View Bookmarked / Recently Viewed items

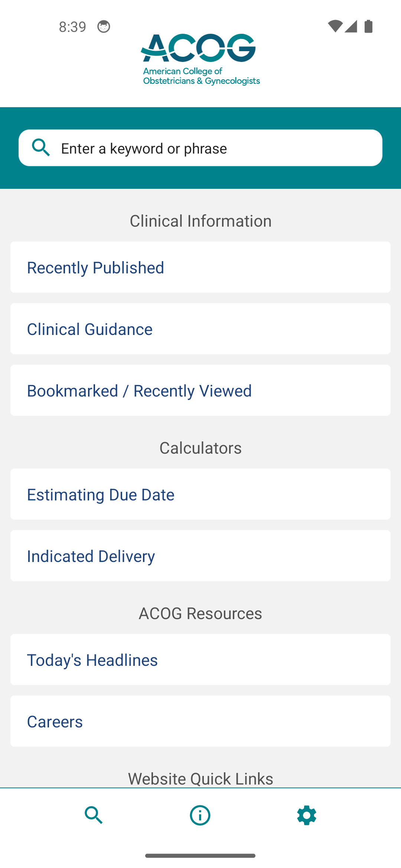click(x=200, y=390)
